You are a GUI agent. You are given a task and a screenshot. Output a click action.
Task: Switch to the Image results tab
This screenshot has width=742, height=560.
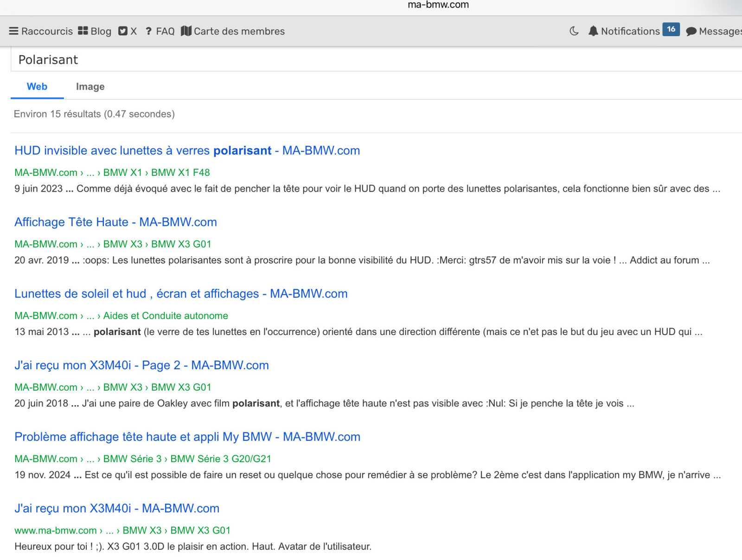(x=90, y=87)
